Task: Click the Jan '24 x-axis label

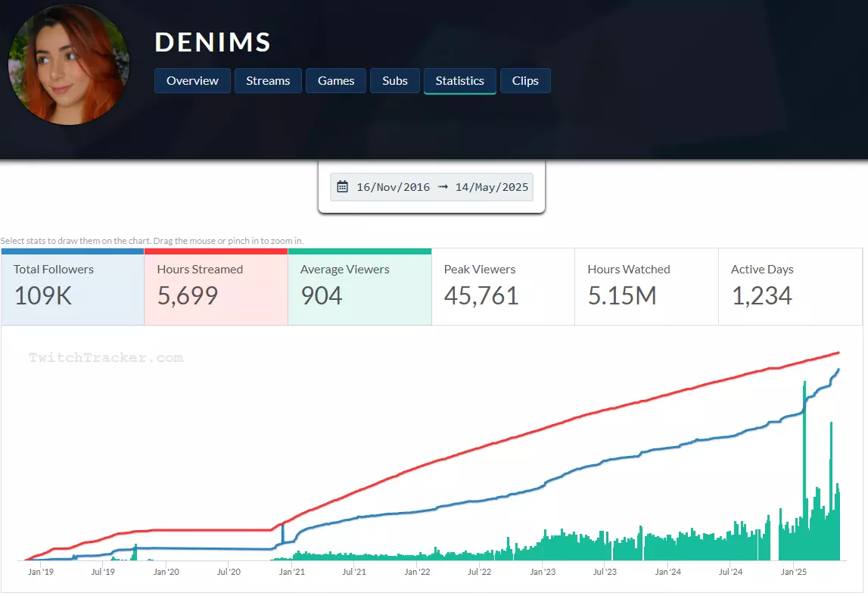Action: [x=668, y=572]
